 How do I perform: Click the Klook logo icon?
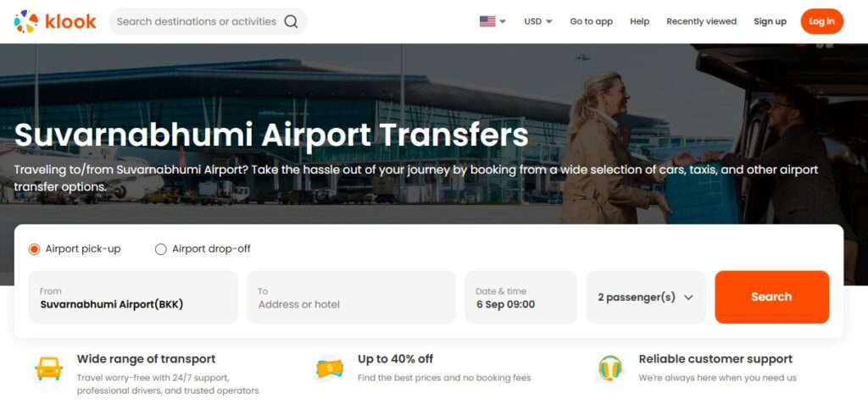(26, 21)
